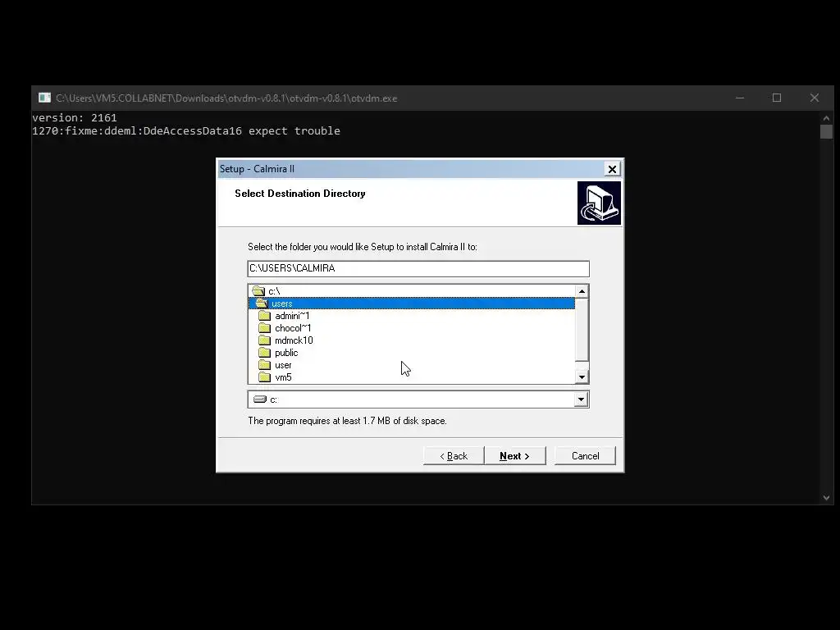
Task: Open the c: drive dropdown
Action: tap(581, 399)
